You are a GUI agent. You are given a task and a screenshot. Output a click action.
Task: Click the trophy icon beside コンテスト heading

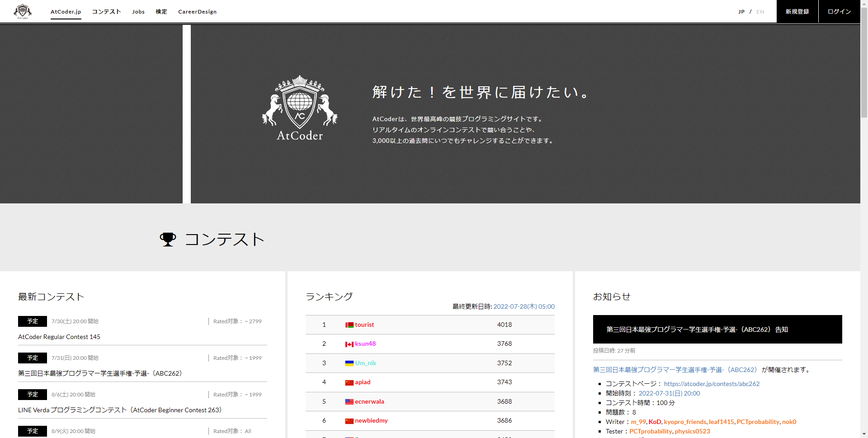click(x=168, y=239)
